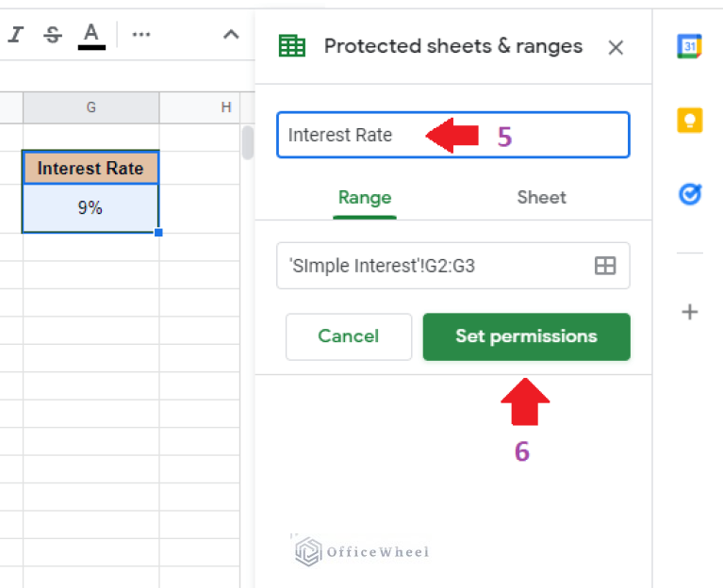Open Google Tasks in side panel

pos(690,194)
